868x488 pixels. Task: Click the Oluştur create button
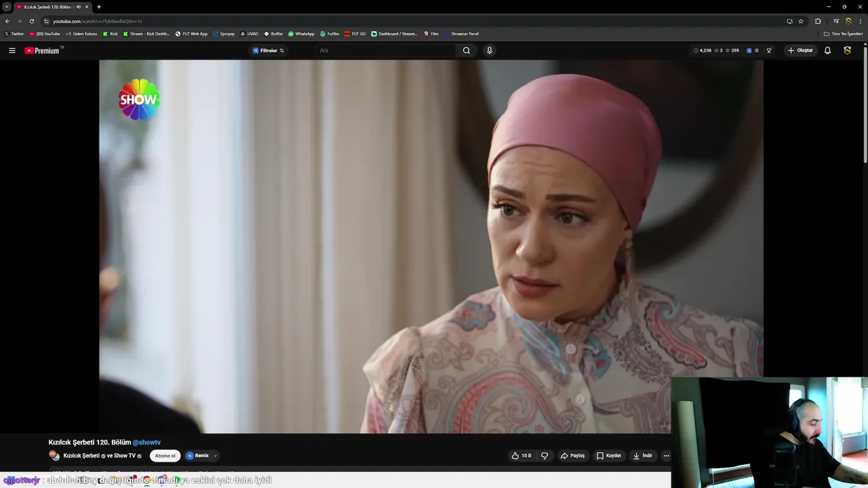800,50
